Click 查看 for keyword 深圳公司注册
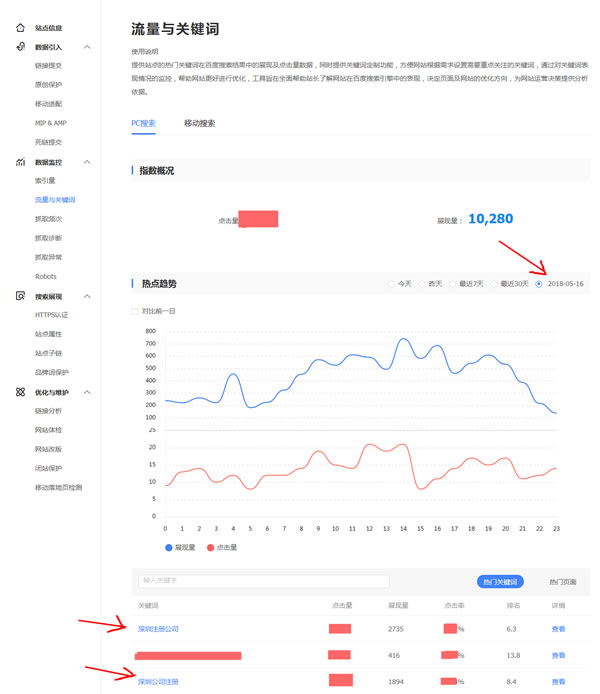 tap(558, 681)
